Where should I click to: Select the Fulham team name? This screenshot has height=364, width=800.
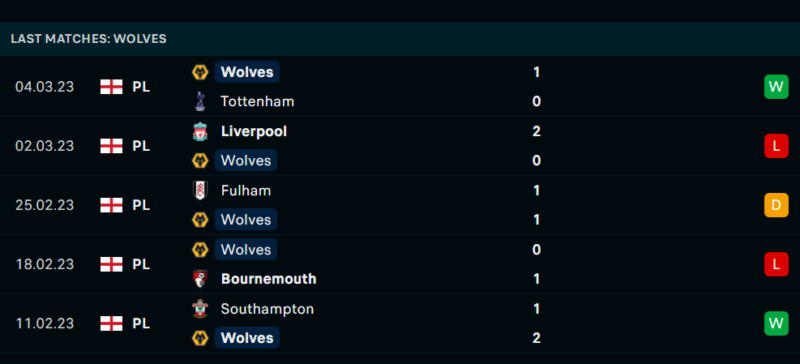(246, 190)
